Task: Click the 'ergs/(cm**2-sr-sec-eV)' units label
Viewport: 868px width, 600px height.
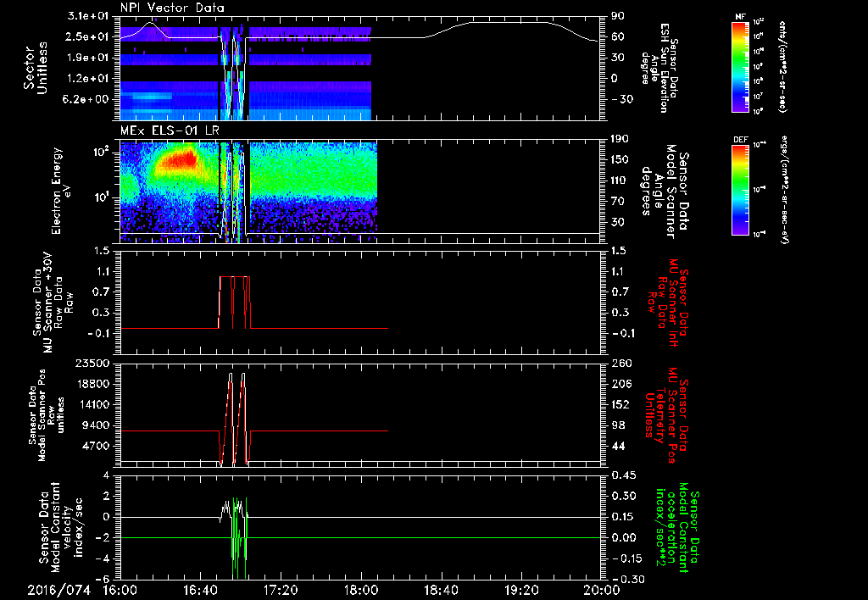Action: point(784,190)
